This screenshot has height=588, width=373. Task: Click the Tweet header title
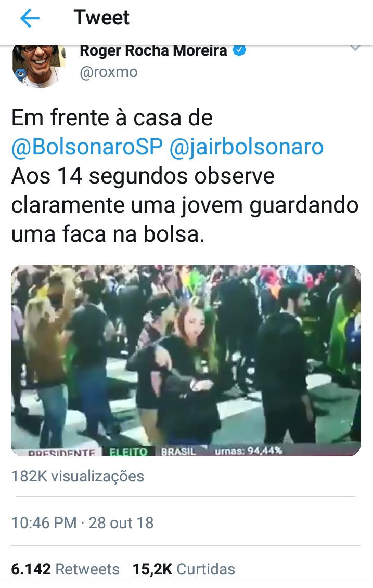(101, 18)
